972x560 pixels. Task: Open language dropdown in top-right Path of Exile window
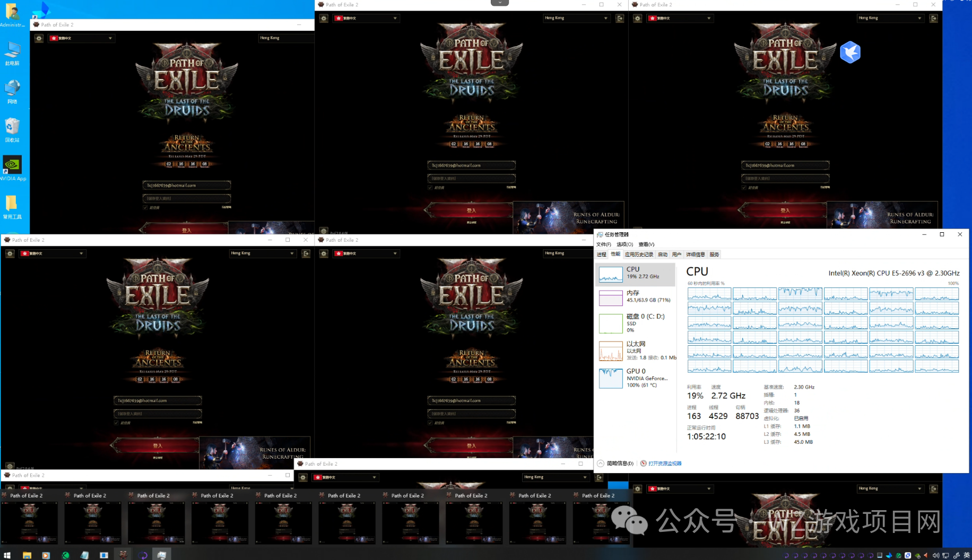(x=680, y=18)
